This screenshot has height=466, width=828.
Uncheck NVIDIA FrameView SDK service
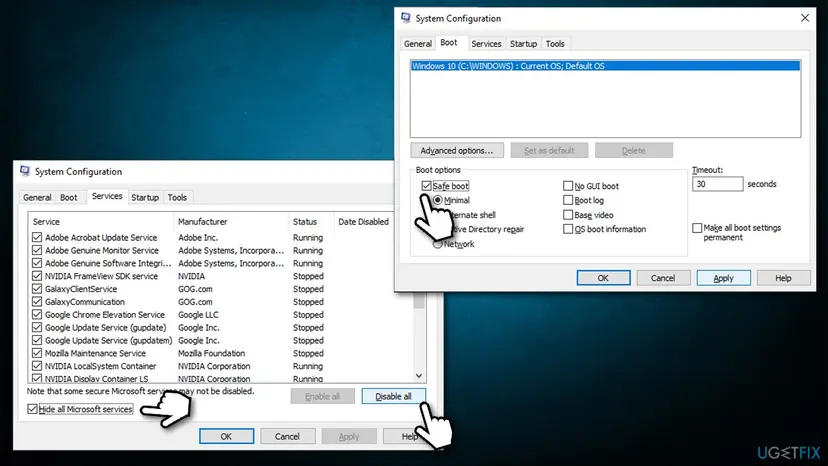pos(37,276)
